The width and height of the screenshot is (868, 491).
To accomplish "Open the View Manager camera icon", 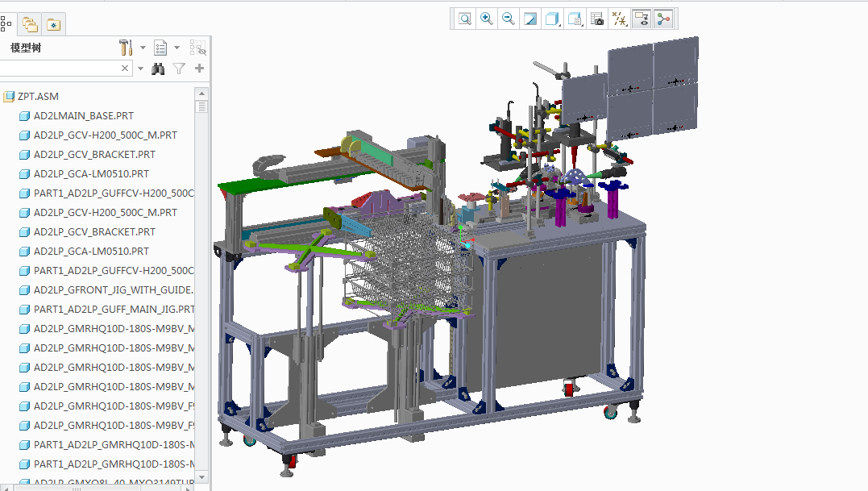I will click(596, 19).
